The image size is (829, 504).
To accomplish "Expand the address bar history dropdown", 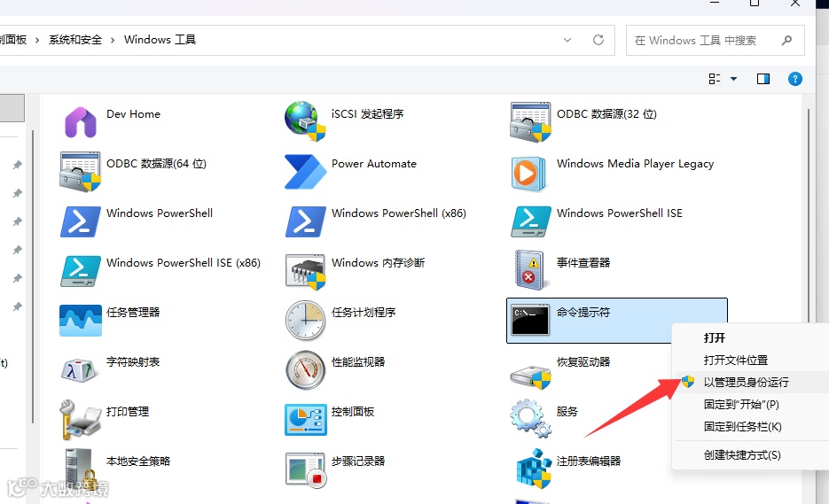I will click(x=567, y=40).
